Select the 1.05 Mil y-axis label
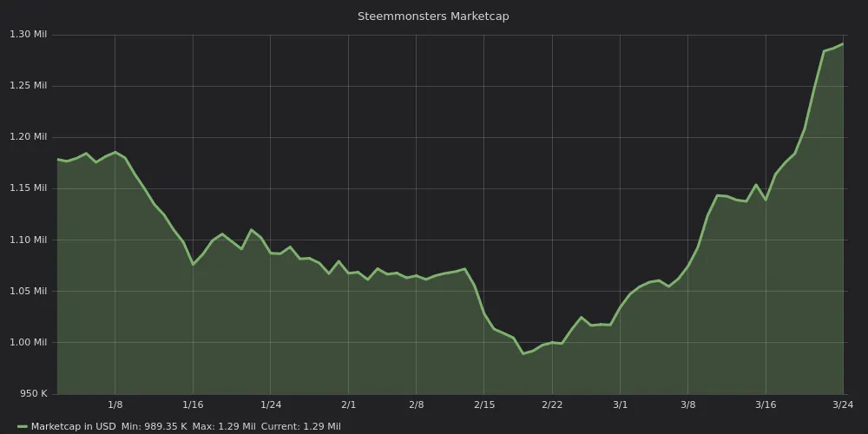The width and height of the screenshot is (868, 434). [29, 291]
